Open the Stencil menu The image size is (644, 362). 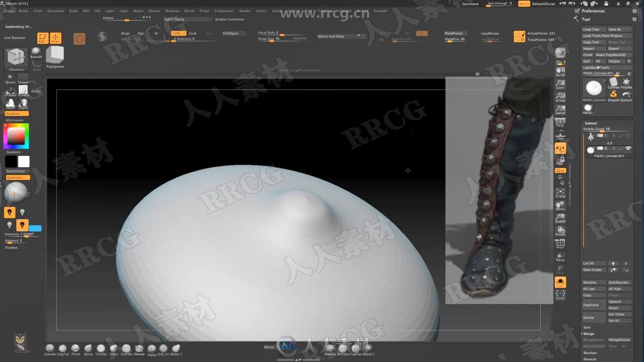click(x=261, y=11)
